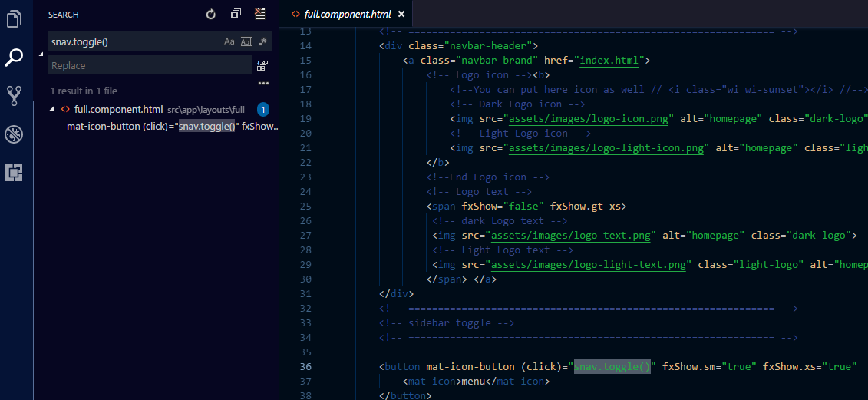Click the End Logo icon comment
The image size is (868, 400).
click(487, 177)
